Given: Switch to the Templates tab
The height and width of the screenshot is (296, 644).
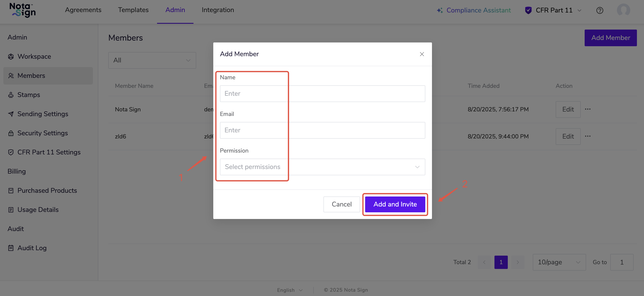Looking at the screenshot, I should (133, 10).
